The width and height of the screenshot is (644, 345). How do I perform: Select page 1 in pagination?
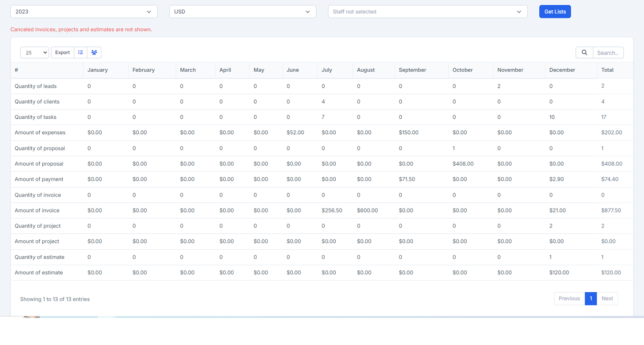[x=591, y=299]
